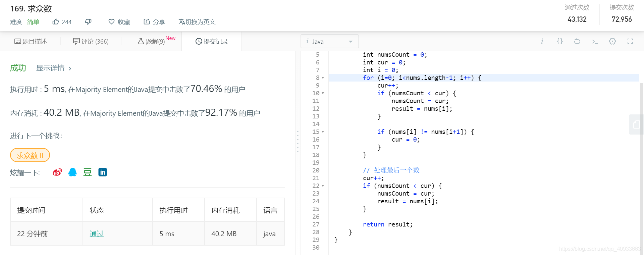
Task: Select the 提交记录 submissions tab
Action: click(212, 41)
